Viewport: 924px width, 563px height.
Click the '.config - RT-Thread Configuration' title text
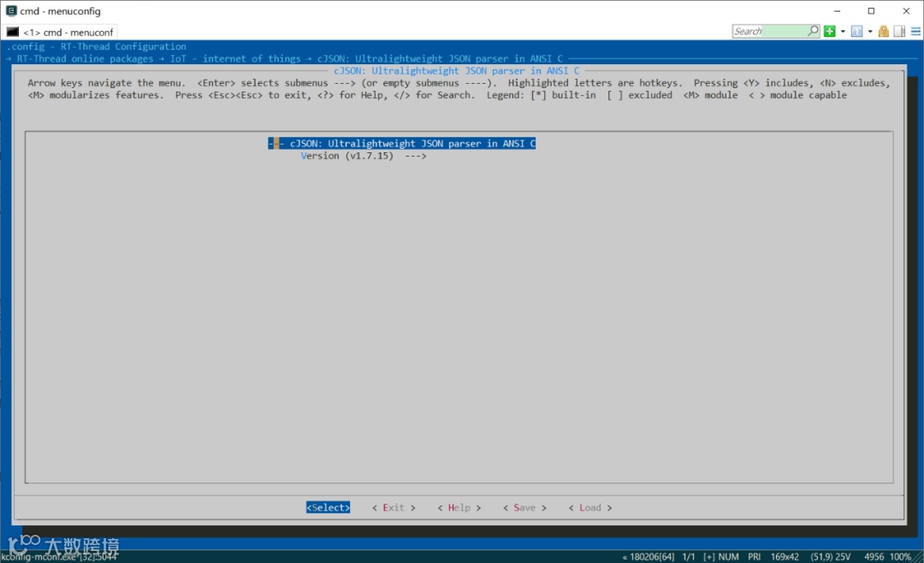click(x=96, y=46)
